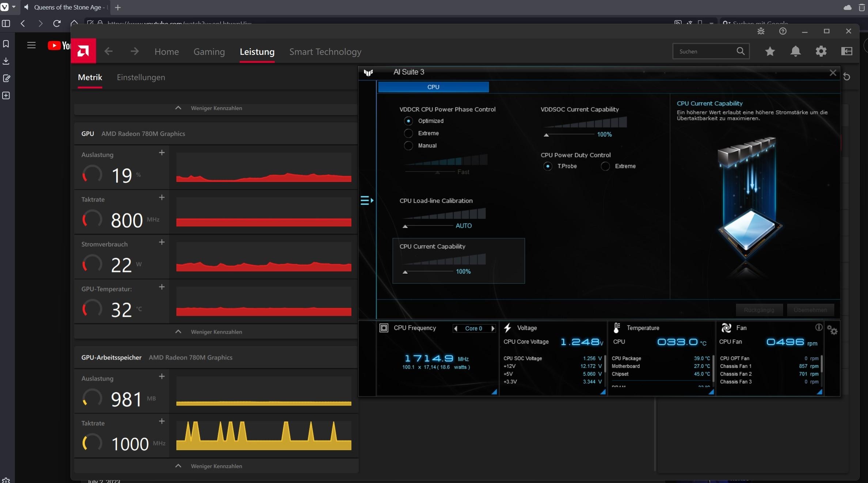Select the Extreme power phase control option
The height and width of the screenshot is (483, 868).
tap(408, 133)
